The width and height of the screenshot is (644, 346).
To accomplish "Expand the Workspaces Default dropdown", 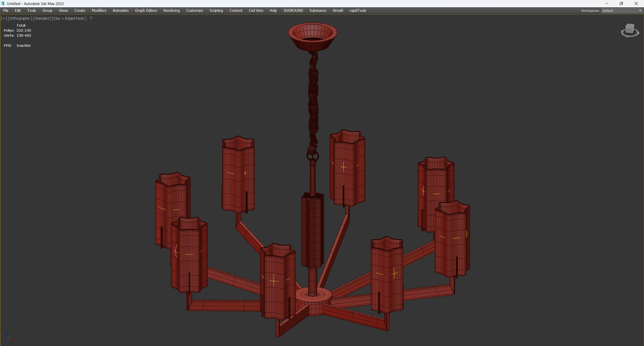I will point(622,11).
